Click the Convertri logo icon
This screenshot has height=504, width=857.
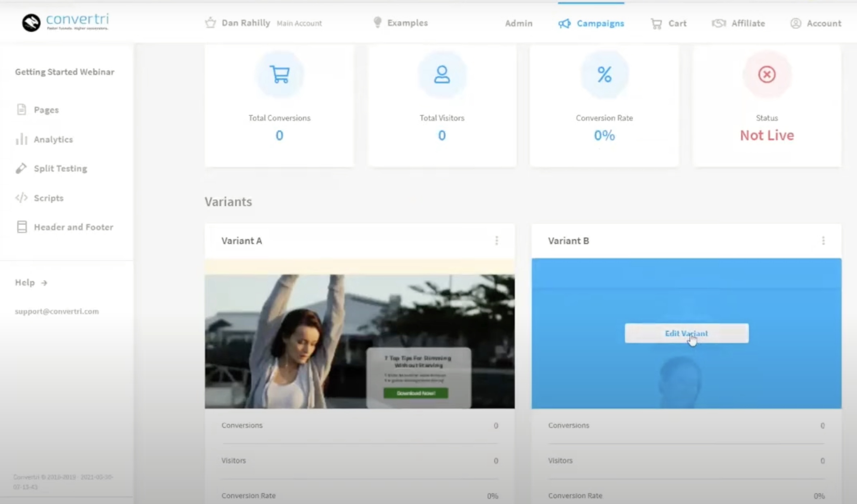[x=31, y=23]
